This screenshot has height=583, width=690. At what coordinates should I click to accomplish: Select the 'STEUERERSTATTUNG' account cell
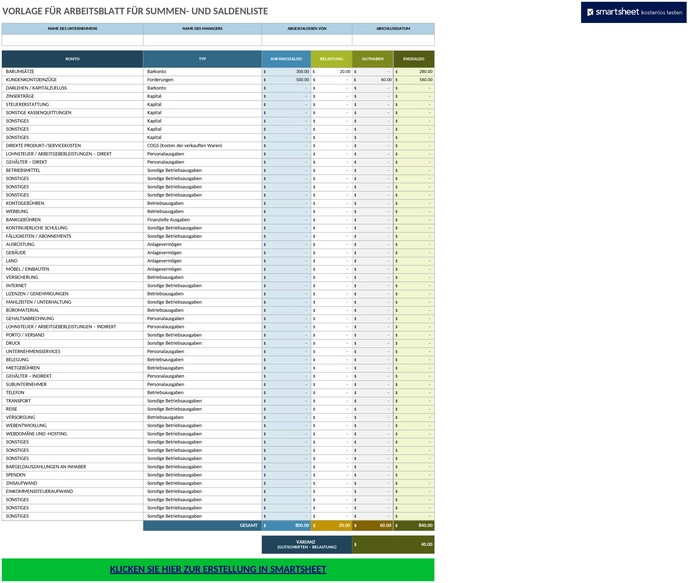pos(72,104)
